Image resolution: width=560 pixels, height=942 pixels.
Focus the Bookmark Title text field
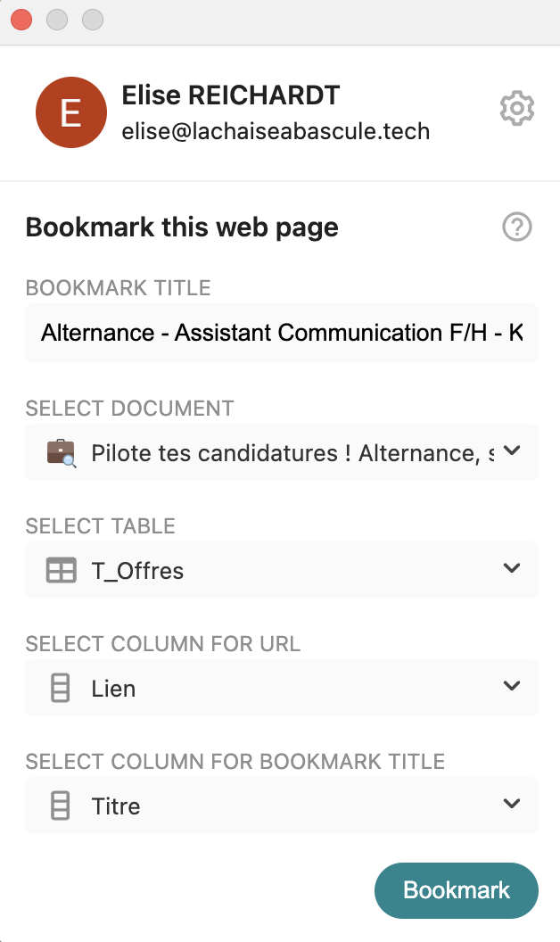point(282,333)
